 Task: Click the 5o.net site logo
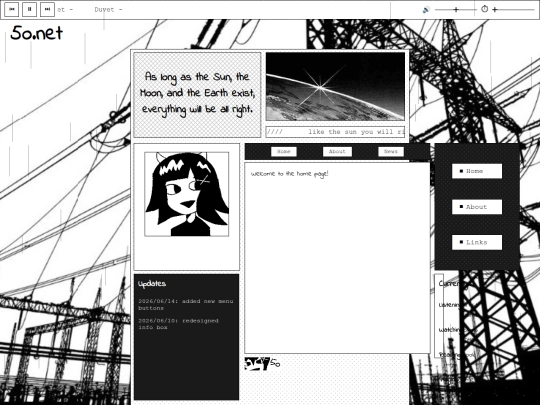click(37, 33)
